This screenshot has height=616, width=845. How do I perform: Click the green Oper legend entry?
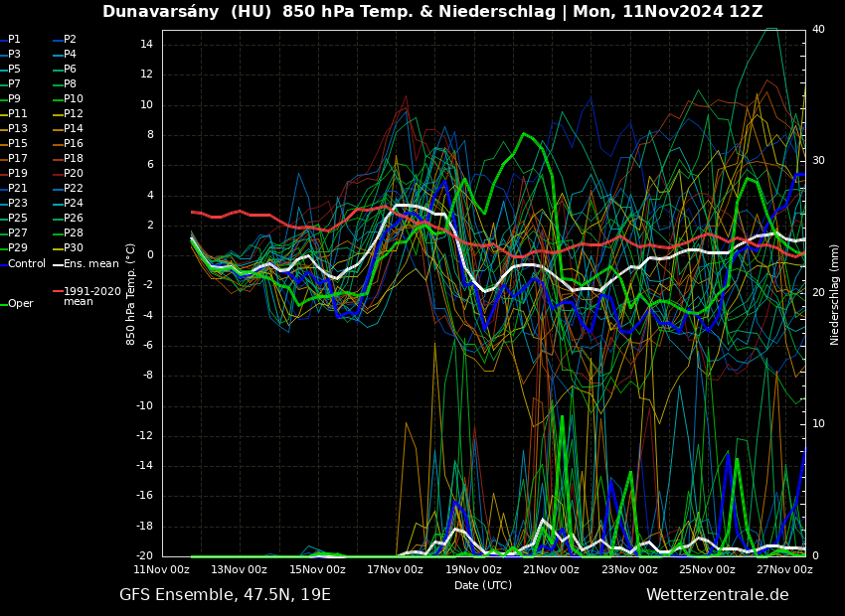(20, 304)
